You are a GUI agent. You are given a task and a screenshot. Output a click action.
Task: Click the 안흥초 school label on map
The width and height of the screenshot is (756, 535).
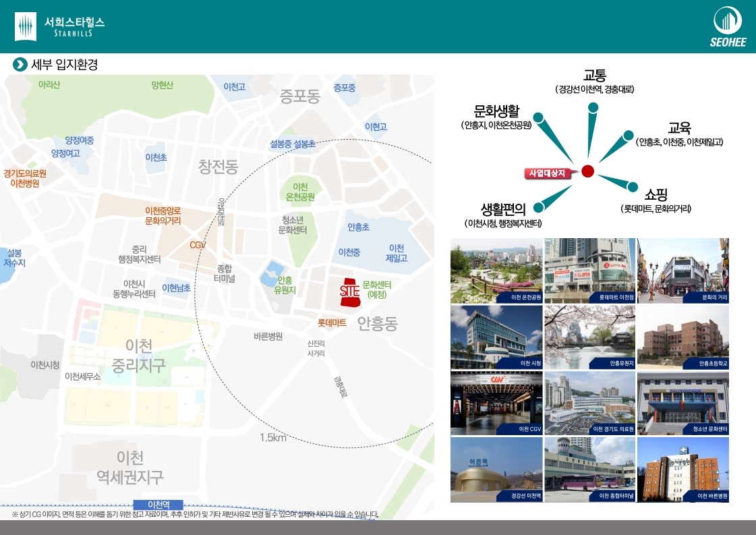point(358,227)
